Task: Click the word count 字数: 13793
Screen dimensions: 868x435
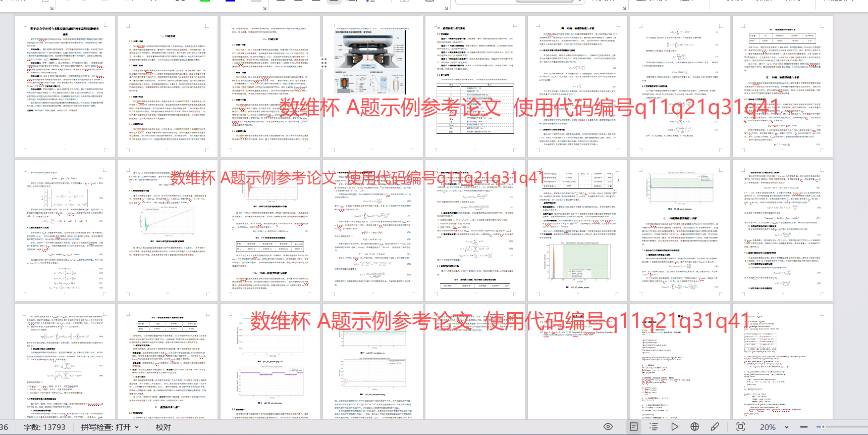Action: pyautogui.click(x=44, y=427)
